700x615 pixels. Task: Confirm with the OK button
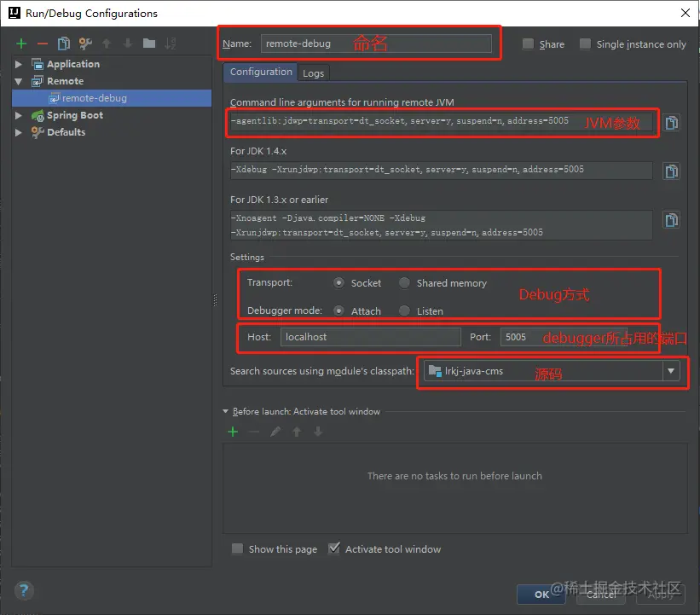541,595
